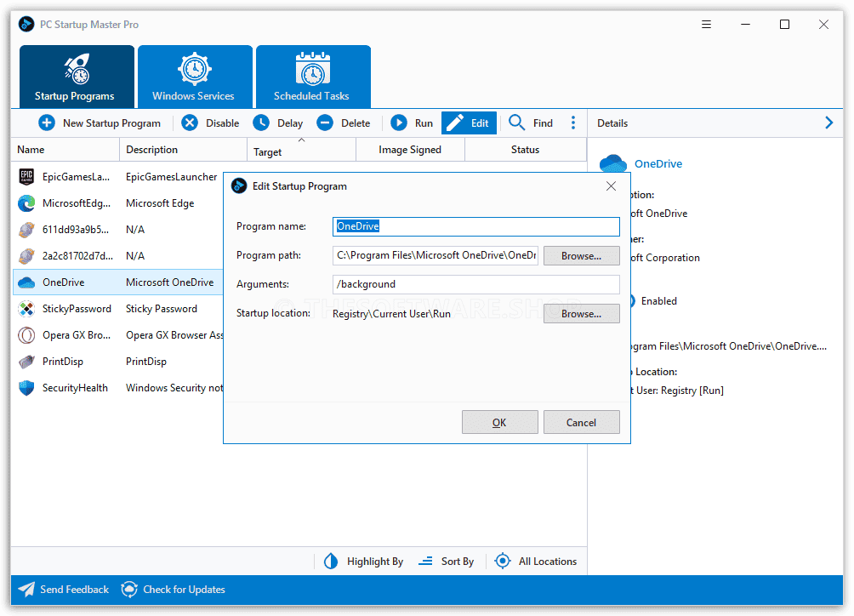Open the Highlight By options

pyautogui.click(x=364, y=562)
